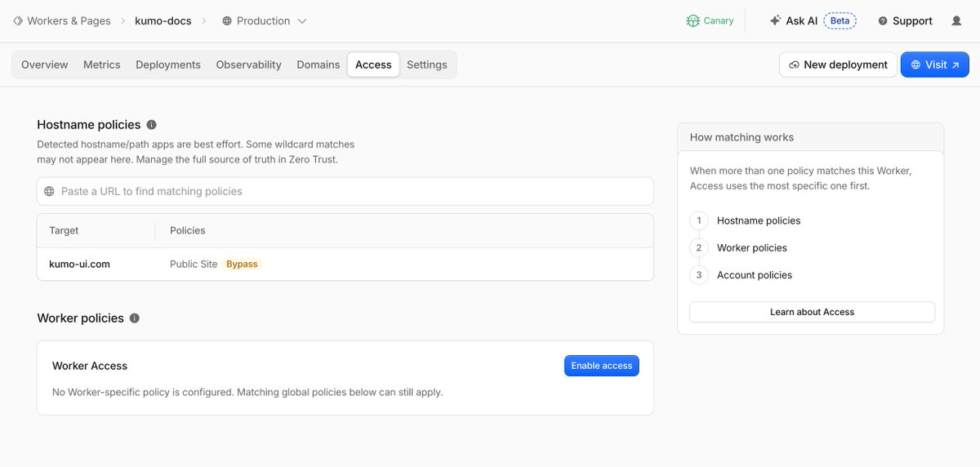This screenshot has width=980, height=467.
Task: Click the Policies column header
Action: tap(188, 230)
